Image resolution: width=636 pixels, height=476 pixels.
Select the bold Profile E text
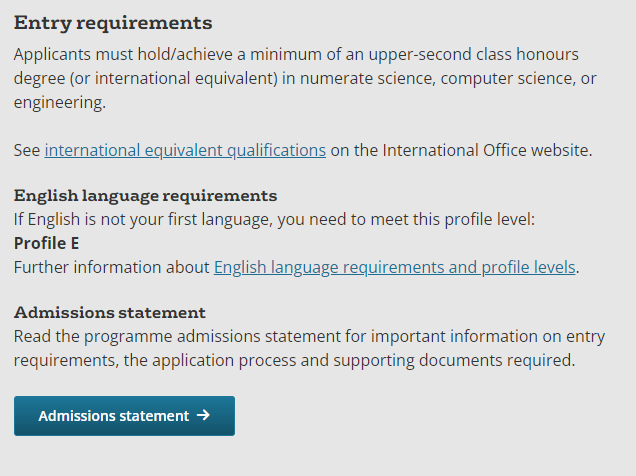(46, 243)
